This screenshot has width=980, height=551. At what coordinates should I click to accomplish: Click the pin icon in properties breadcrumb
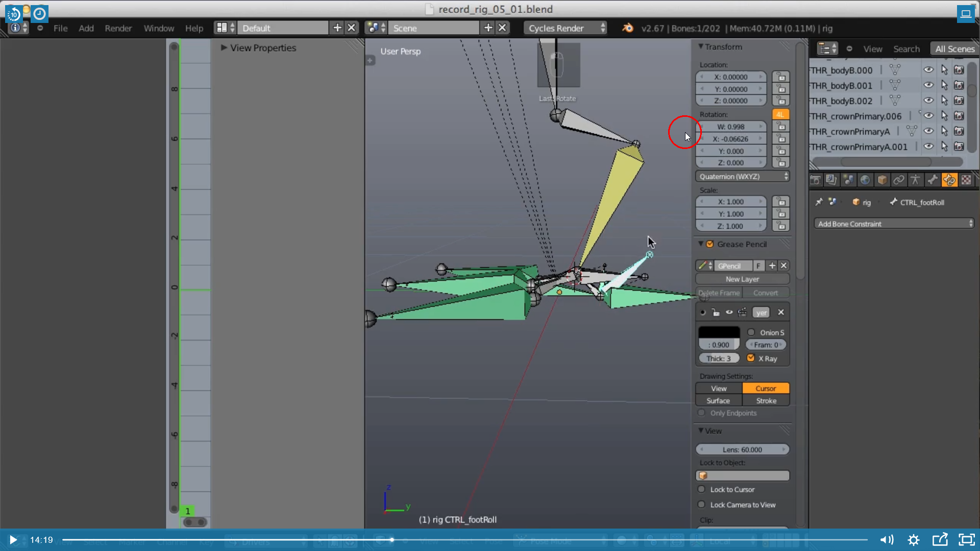(x=819, y=202)
